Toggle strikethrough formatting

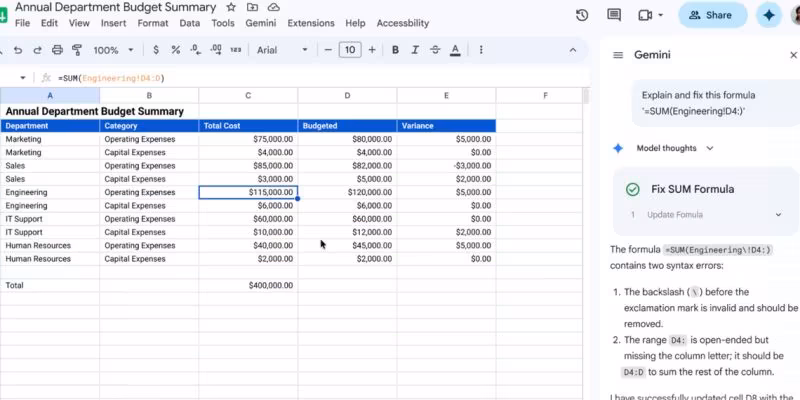click(435, 50)
